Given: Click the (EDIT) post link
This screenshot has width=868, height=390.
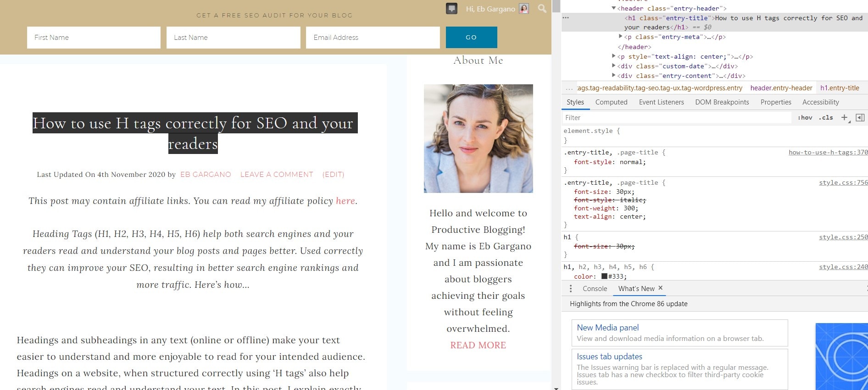Looking at the screenshot, I should point(333,175).
